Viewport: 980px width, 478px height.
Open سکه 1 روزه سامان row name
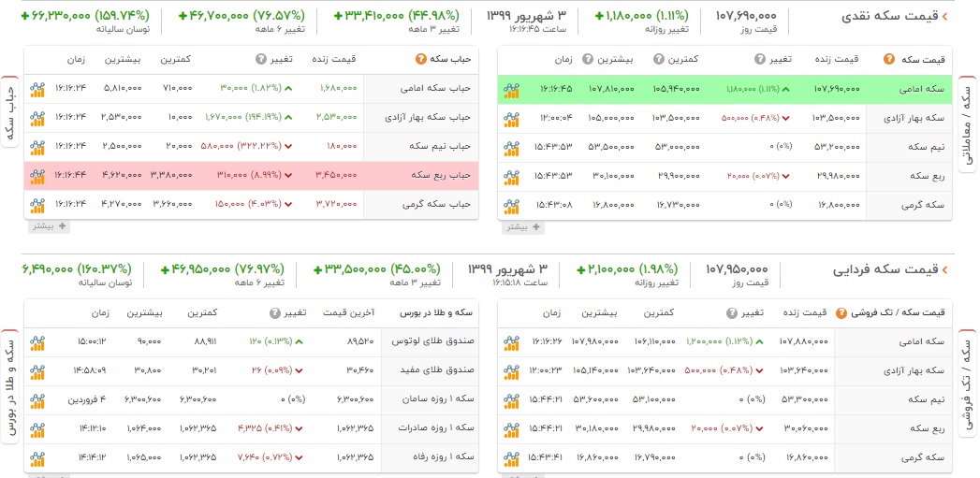pyautogui.click(x=436, y=400)
